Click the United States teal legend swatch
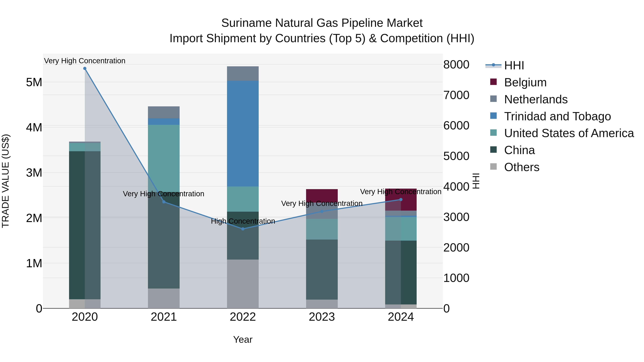Viewport: 644px width, 362px height. [x=494, y=133]
